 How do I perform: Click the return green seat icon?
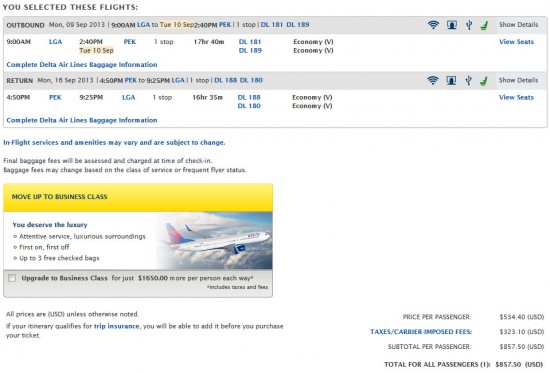click(x=484, y=81)
